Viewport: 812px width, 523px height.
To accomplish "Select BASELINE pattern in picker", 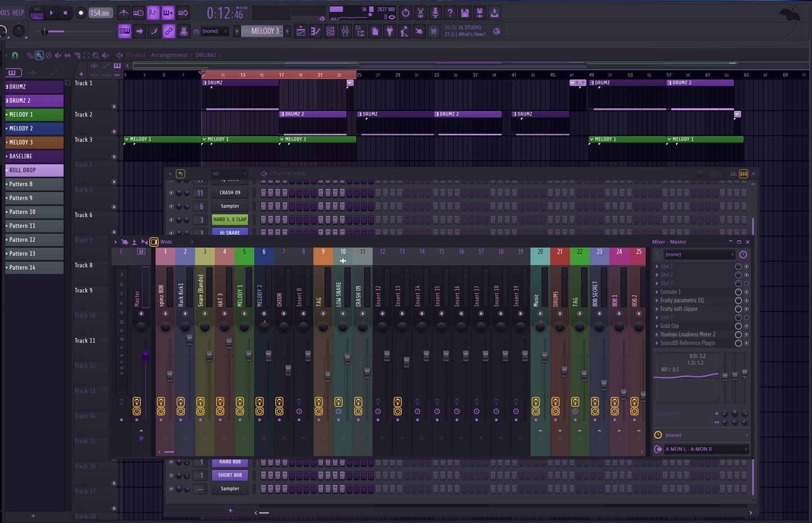I will point(34,156).
